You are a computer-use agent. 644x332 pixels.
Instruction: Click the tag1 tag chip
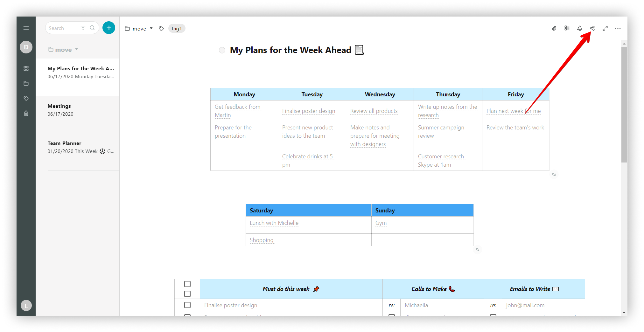click(x=177, y=29)
